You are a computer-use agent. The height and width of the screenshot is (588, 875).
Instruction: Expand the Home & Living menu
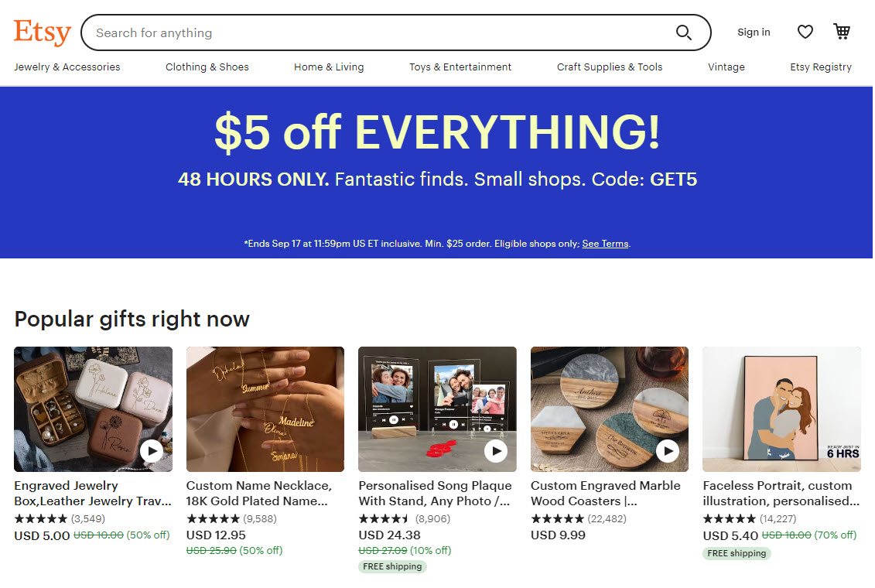coord(329,67)
